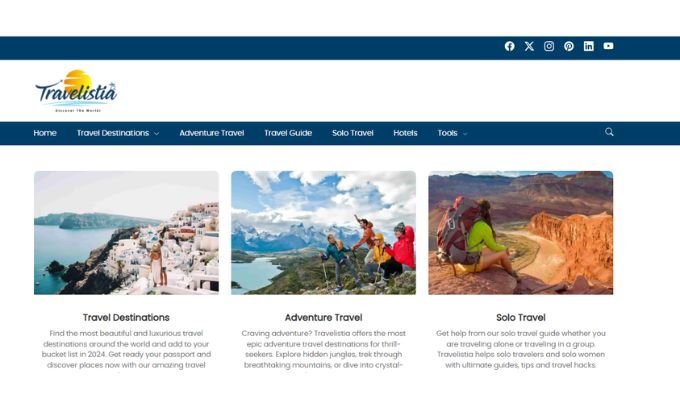Select Solo Travel in navigation bar

353,133
